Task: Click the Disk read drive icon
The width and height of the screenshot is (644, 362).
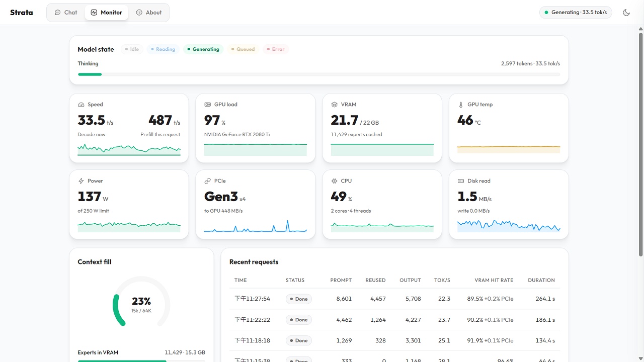Action: [461, 181]
